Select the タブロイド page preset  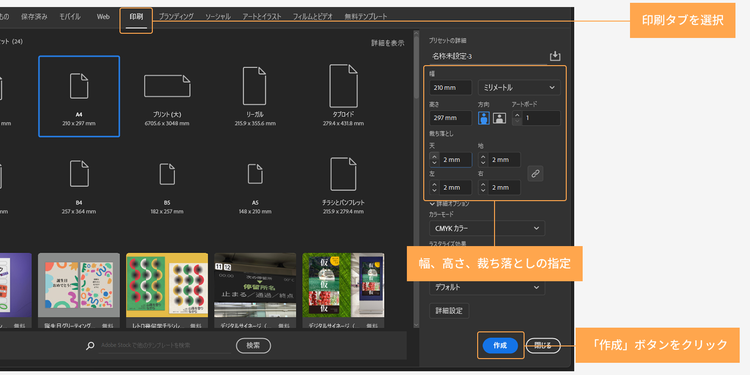[343, 86]
